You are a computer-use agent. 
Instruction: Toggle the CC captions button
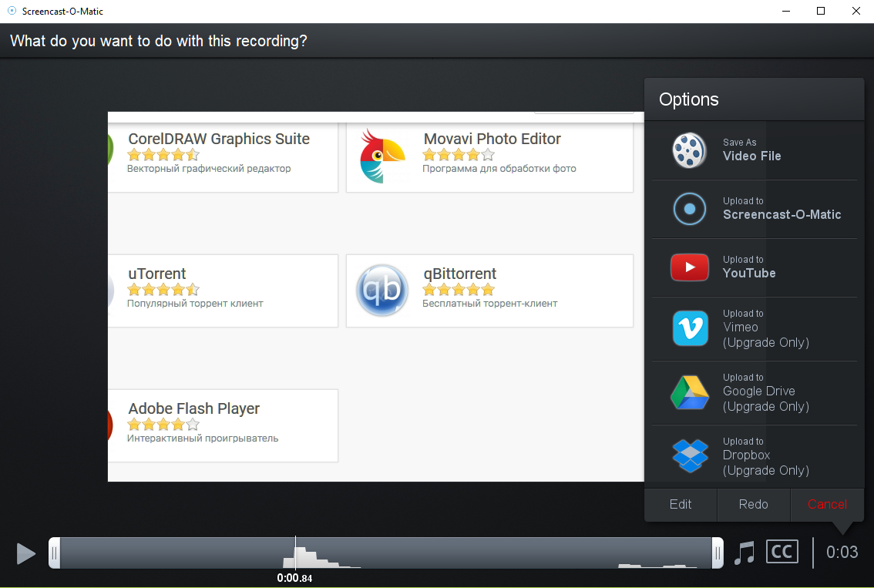coord(782,552)
